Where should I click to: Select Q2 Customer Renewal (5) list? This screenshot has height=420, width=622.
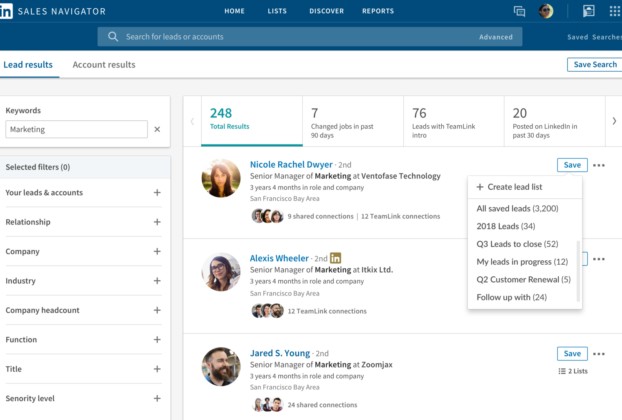tap(524, 280)
